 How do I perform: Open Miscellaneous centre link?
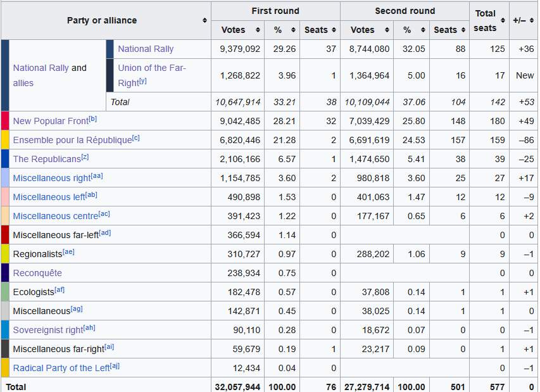pyautogui.click(x=56, y=216)
